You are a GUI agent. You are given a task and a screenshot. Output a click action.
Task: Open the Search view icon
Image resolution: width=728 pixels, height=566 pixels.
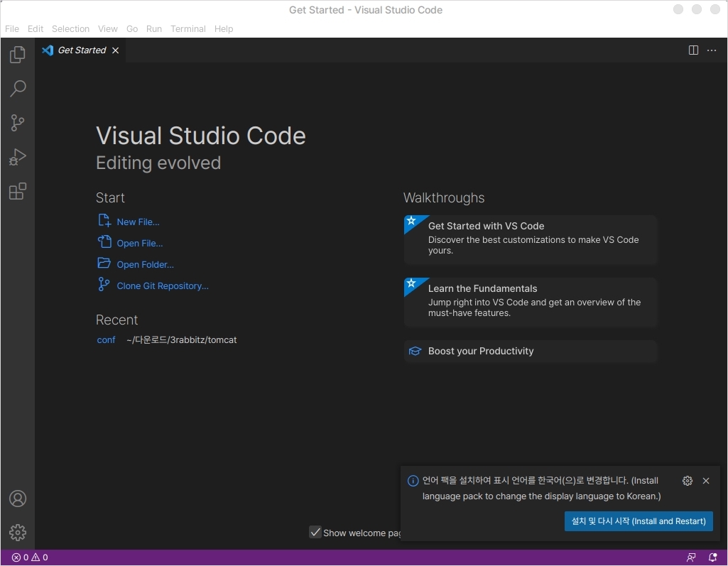(x=18, y=89)
